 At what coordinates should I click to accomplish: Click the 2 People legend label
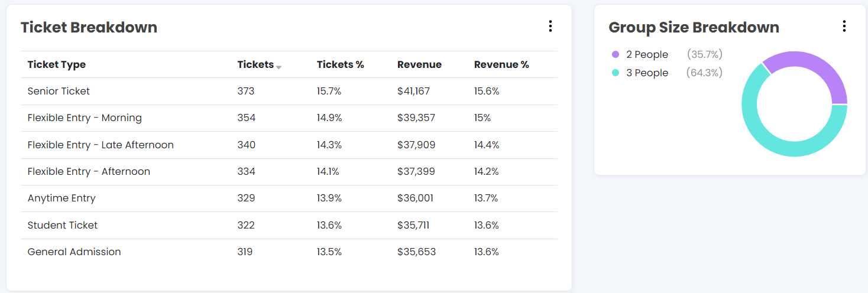[647, 55]
